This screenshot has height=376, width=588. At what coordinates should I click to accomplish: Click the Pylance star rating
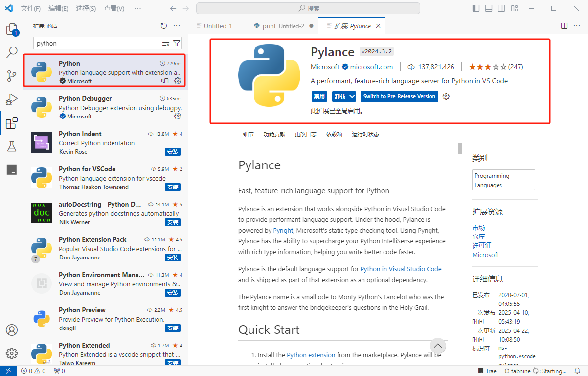click(496, 67)
